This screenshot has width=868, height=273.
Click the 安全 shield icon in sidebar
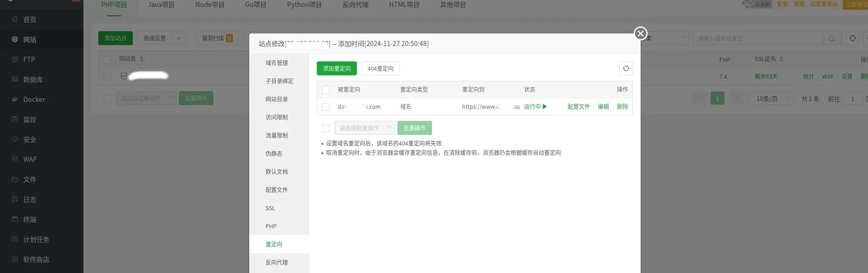[x=15, y=140]
